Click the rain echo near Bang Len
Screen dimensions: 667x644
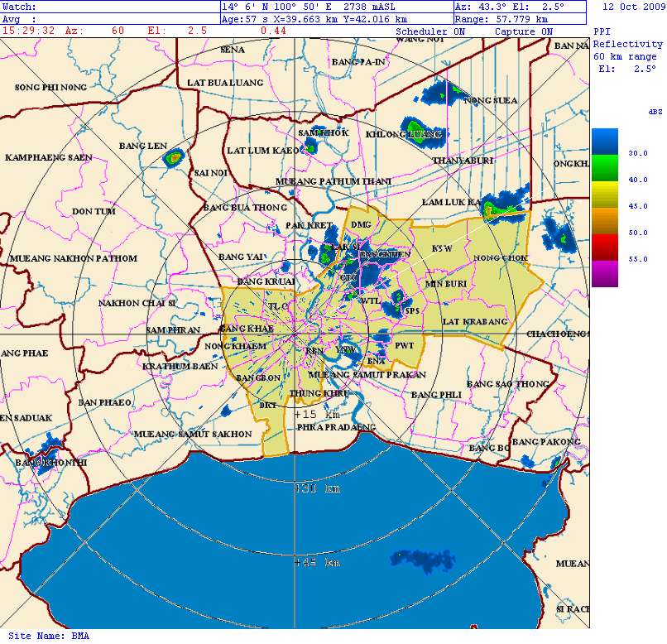pyautogui.click(x=174, y=157)
